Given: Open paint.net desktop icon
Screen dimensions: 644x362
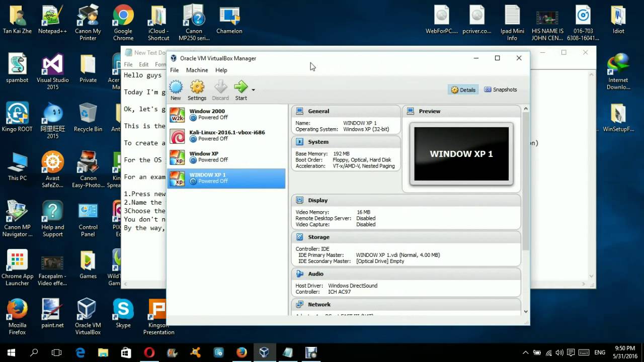Looking at the screenshot, I should point(52,313).
